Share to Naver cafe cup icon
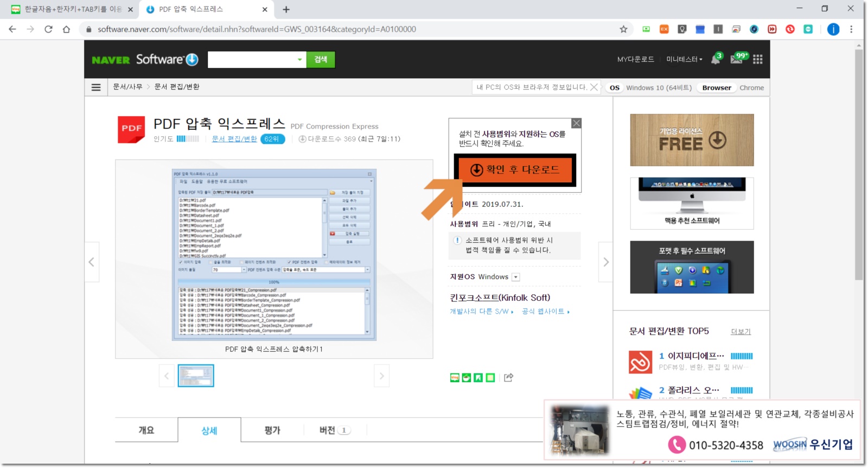 (467, 378)
